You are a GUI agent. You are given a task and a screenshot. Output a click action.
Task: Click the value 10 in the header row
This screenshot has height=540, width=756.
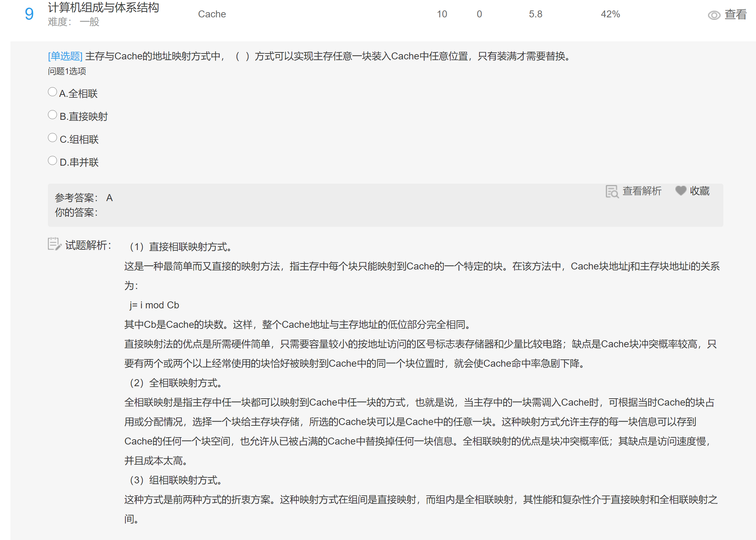pyautogui.click(x=442, y=14)
